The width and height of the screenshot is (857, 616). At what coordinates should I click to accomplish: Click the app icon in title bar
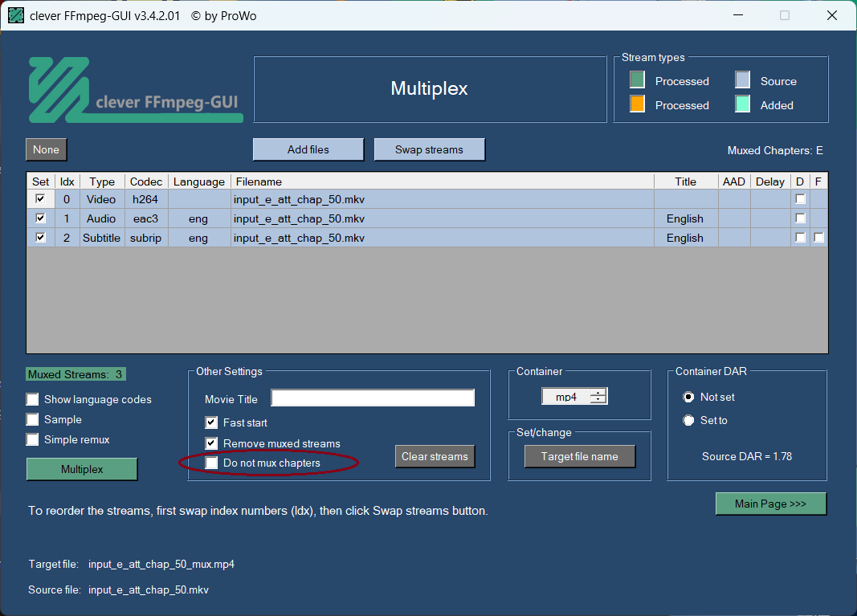15,15
